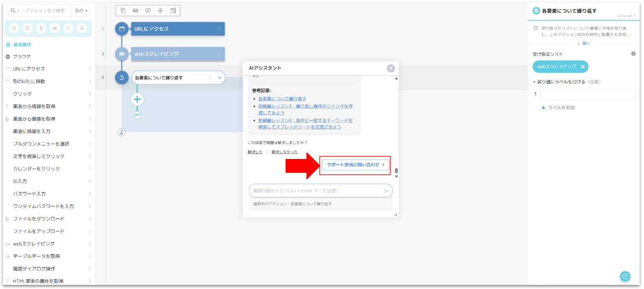This screenshot has width=644, height=289.
Task: Select カレンダーをクリック action
Action: (36, 169)
